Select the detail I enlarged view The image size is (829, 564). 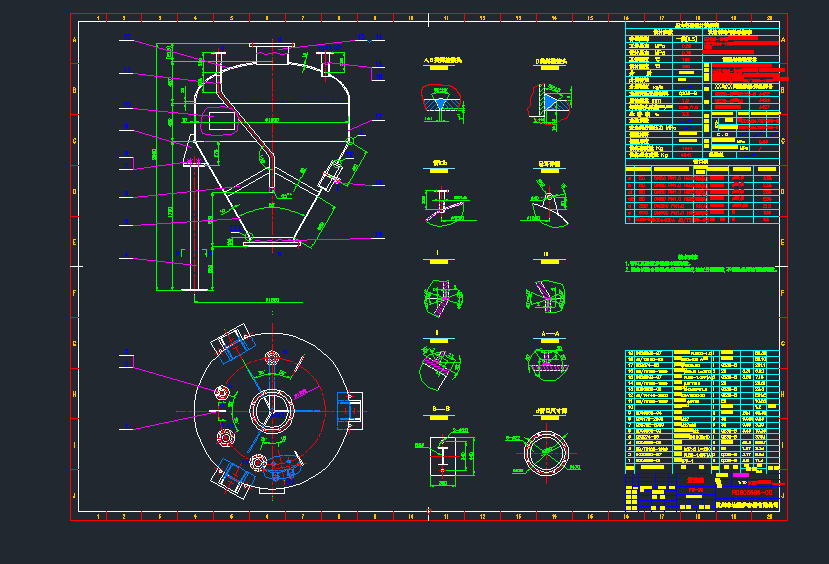[439, 295]
